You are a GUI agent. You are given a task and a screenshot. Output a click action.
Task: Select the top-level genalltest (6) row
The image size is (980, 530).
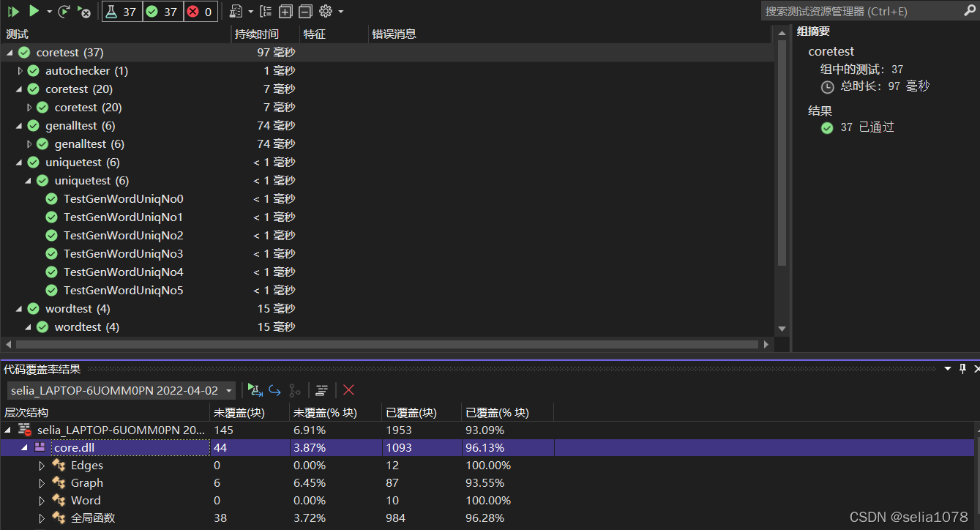pyautogui.click(x=386, y=126)
